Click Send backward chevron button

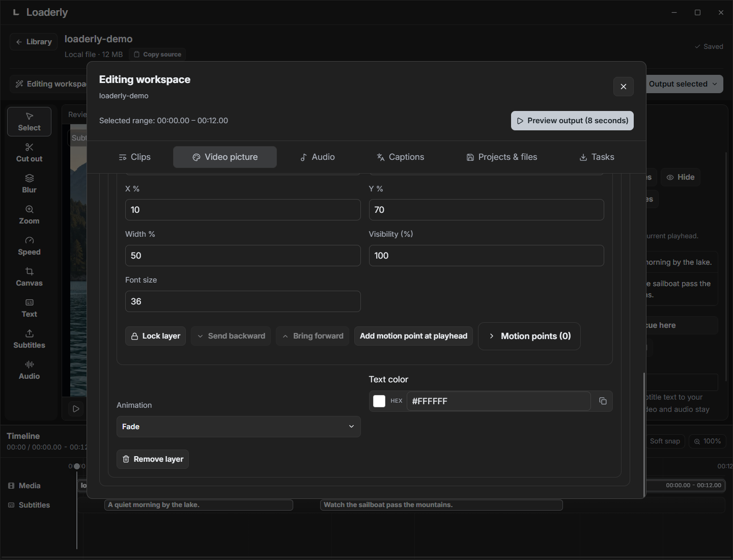[x=231, y=336]
